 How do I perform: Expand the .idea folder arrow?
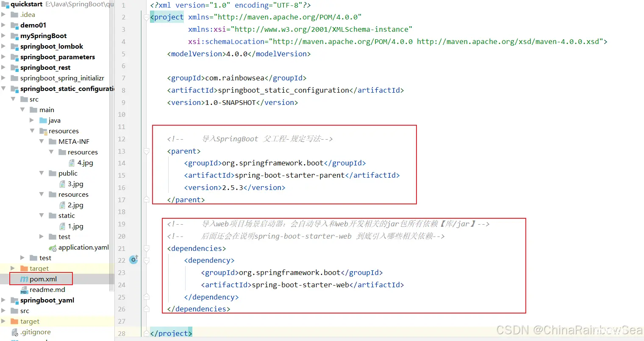[4, 14]
